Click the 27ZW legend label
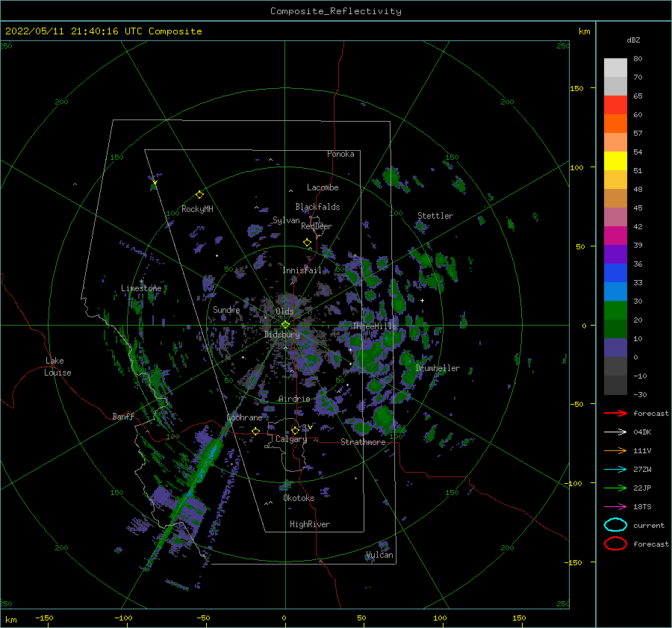The width and height of the screenshot is (672, 628). pos(642,470)
